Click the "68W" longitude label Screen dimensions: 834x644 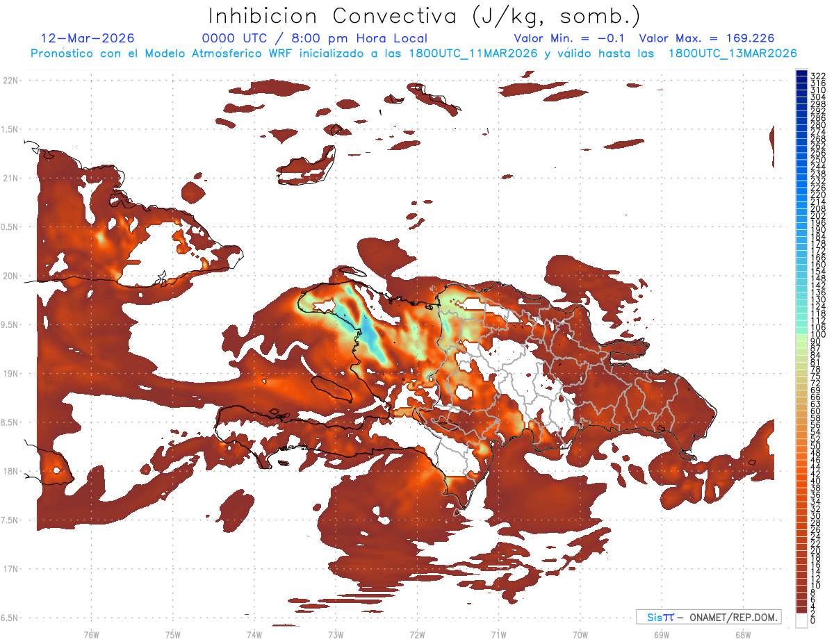(742, 634)
